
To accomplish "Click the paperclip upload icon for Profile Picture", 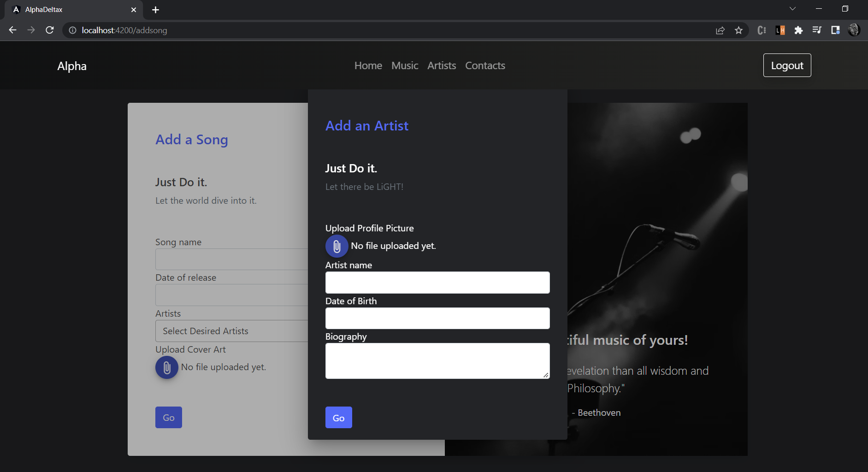I will tap(337, 246).
